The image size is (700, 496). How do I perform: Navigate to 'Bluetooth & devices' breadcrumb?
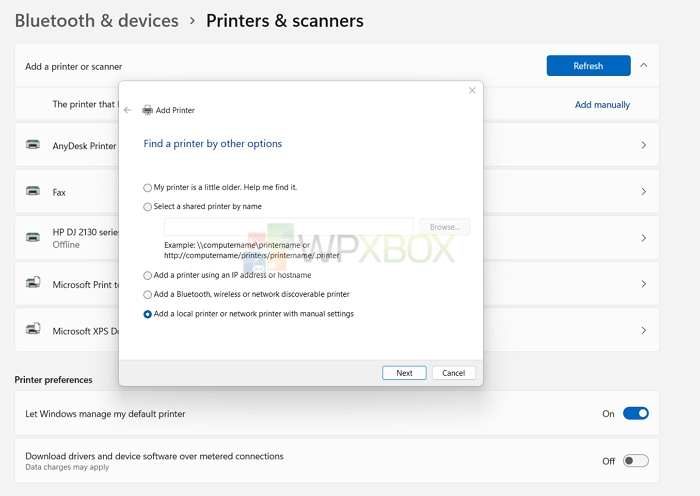(x=96, y=21)
